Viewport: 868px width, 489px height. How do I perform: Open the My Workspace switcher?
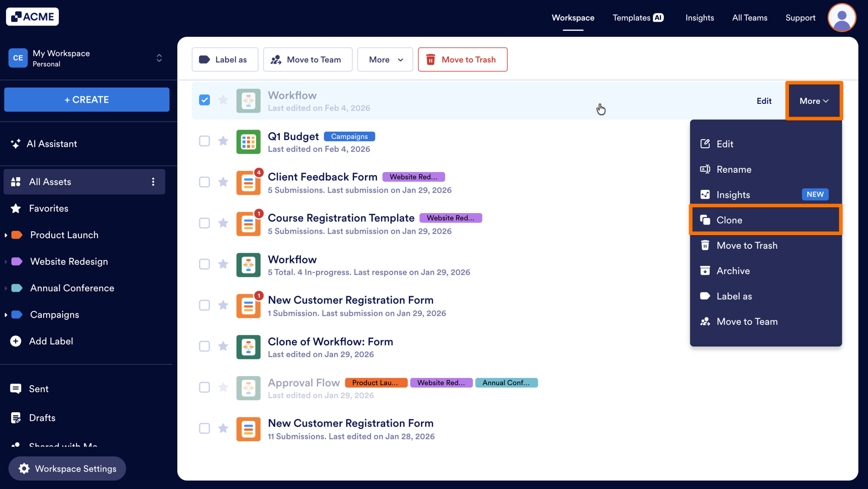(x=159, y=58)
